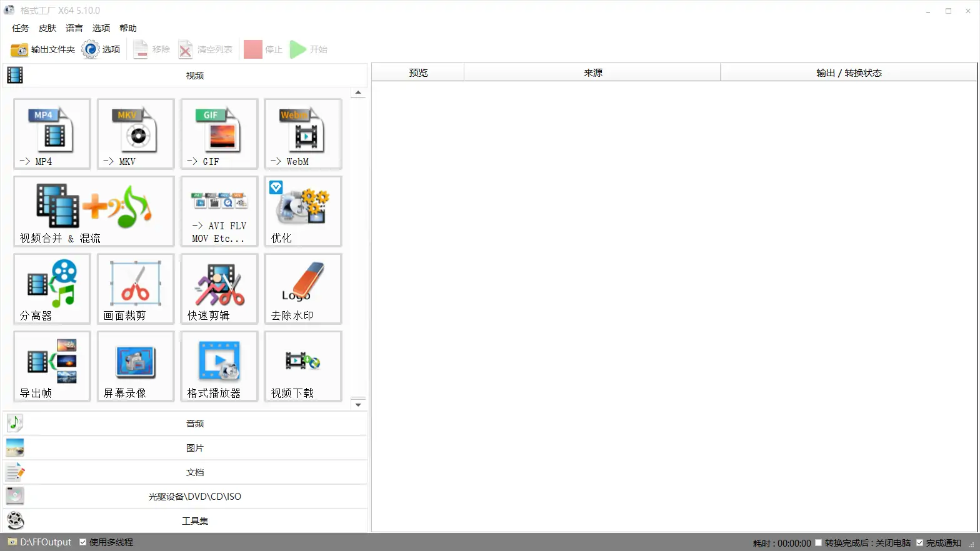Image resolution: width=980 pixels, height=551 pixels.
Task: Enable shutdown after conversion checkbox
Action: (x=818, y=543)
